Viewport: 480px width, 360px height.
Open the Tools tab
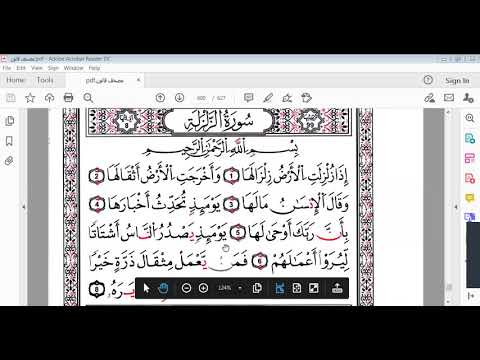45,80
